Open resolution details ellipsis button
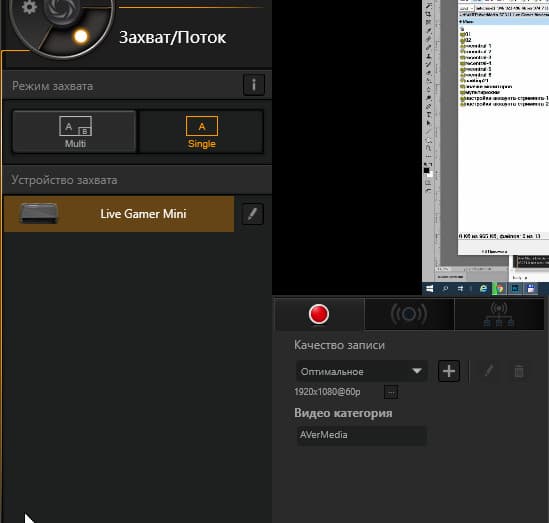The width and height of the screenshot is (549, 523). tap(391, 392)
